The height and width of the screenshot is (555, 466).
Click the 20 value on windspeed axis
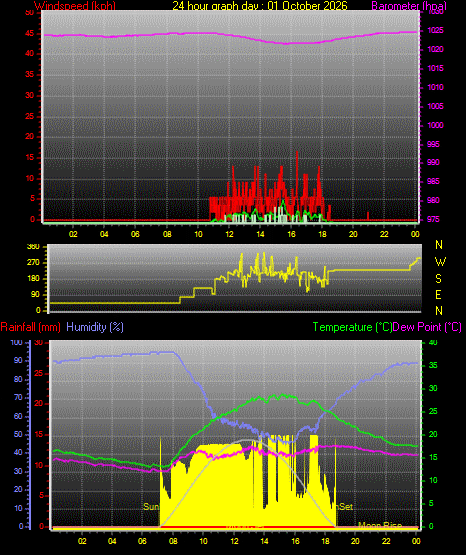pyautogui.click(x=30, y=137)
